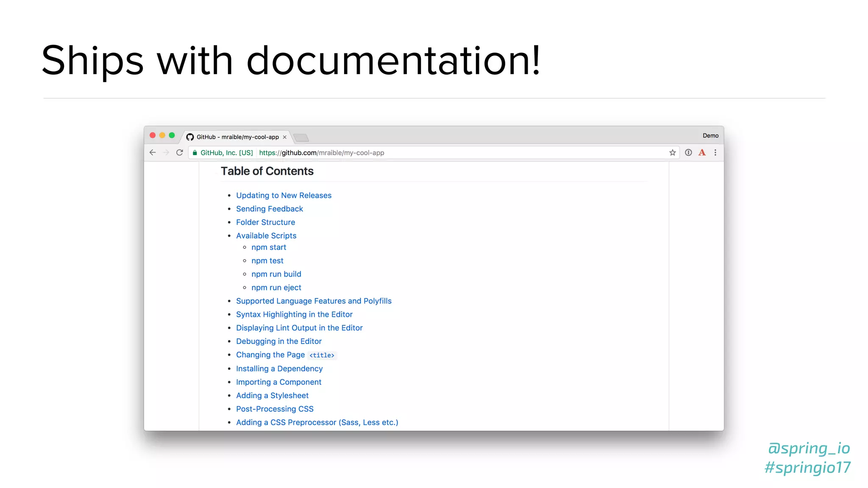Open Debugging in the Editor link
The image size is (868, 488).
point(279,341)
